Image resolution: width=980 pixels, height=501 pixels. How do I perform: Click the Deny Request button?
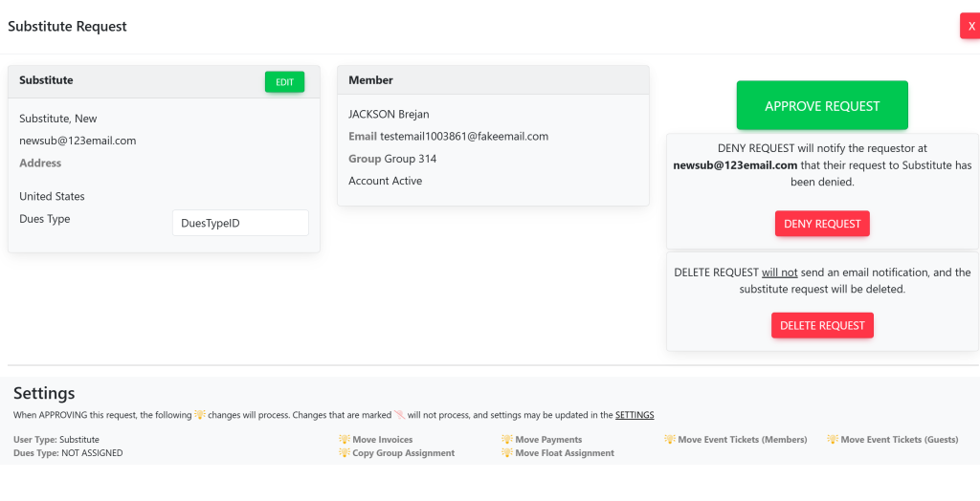[822, 224]
